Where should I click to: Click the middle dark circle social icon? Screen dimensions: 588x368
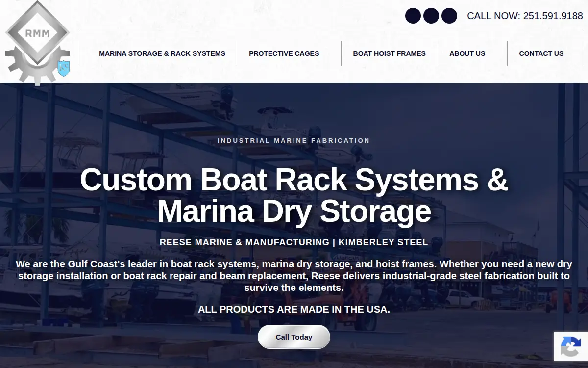pos(431,16)
